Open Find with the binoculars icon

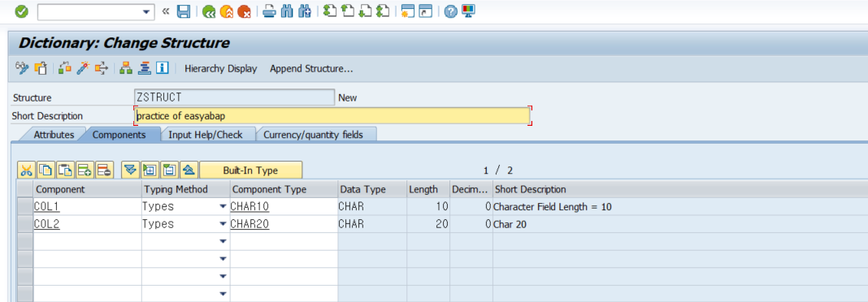(x=287, y=11)
